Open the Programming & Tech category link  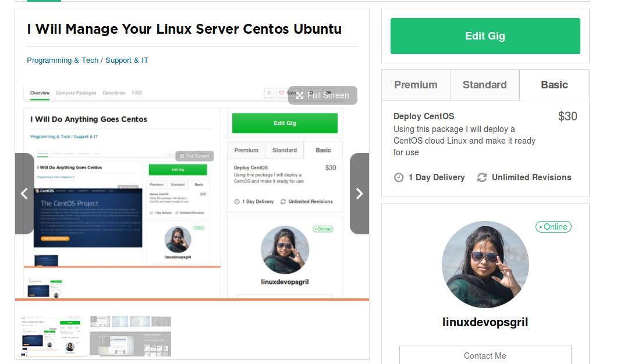coord(62,60)
